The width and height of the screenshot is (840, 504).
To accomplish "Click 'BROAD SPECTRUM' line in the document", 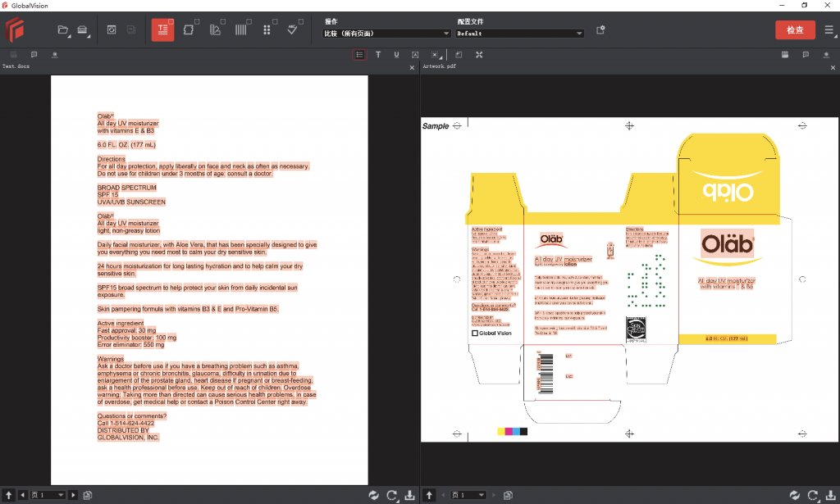I will coord(126,188).
